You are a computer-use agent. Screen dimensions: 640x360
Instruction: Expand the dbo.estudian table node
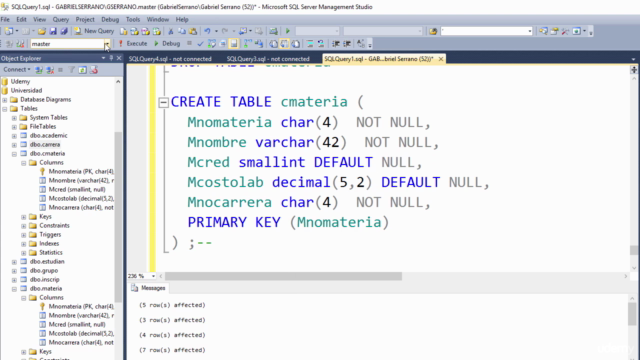coord(14,262)
